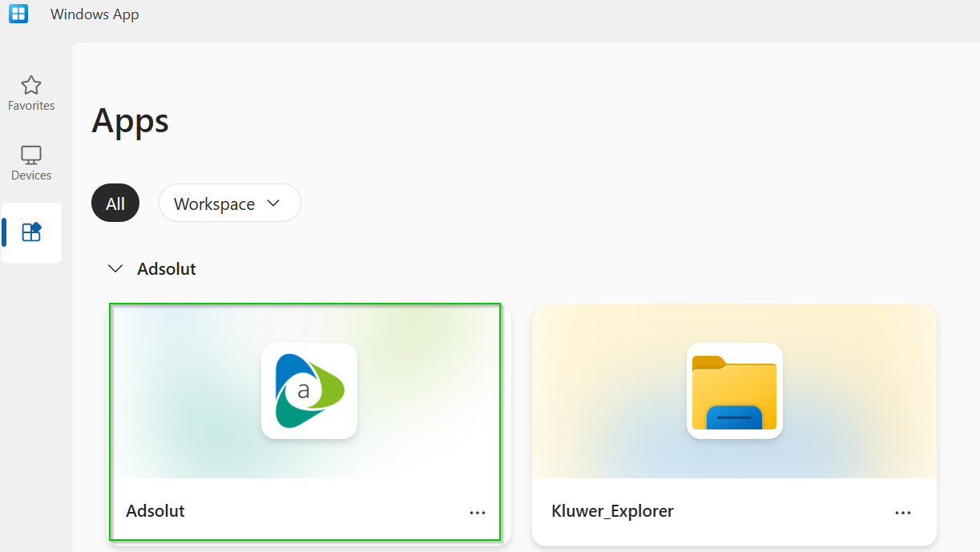The height and width of the screenshot is (552, 980).
Task: Open more options for Kluwer_Explorer app
Action: tap(903, 513)
